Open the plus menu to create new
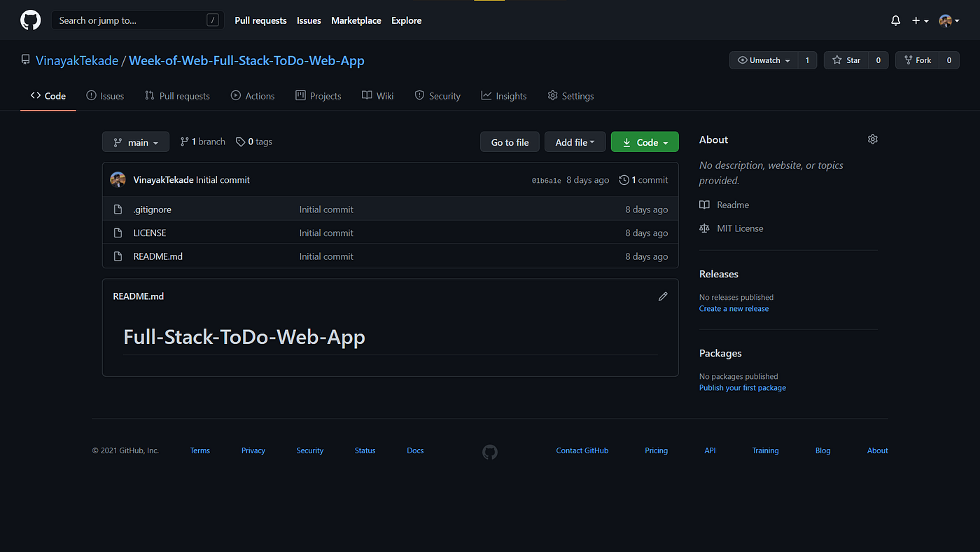Image resolution: width=980 pixels, height=552 pixels. 919,20
